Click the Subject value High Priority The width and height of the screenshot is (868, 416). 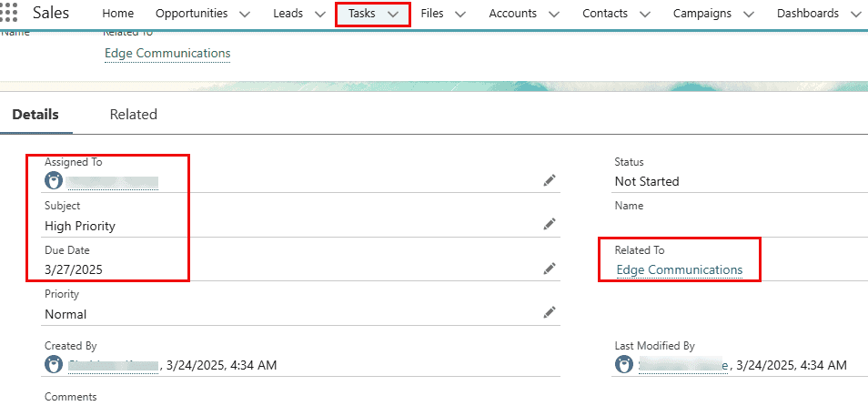pos(80,226)
